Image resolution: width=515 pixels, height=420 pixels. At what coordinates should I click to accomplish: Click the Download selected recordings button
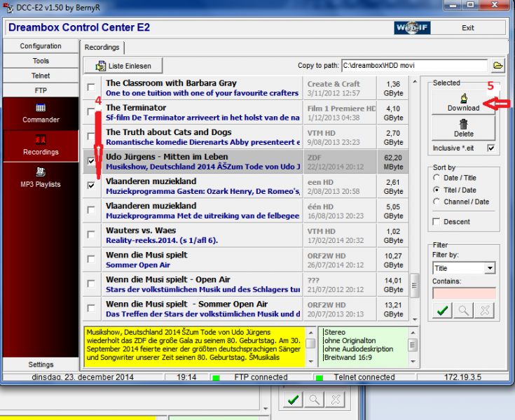click(x=463, y=103)
